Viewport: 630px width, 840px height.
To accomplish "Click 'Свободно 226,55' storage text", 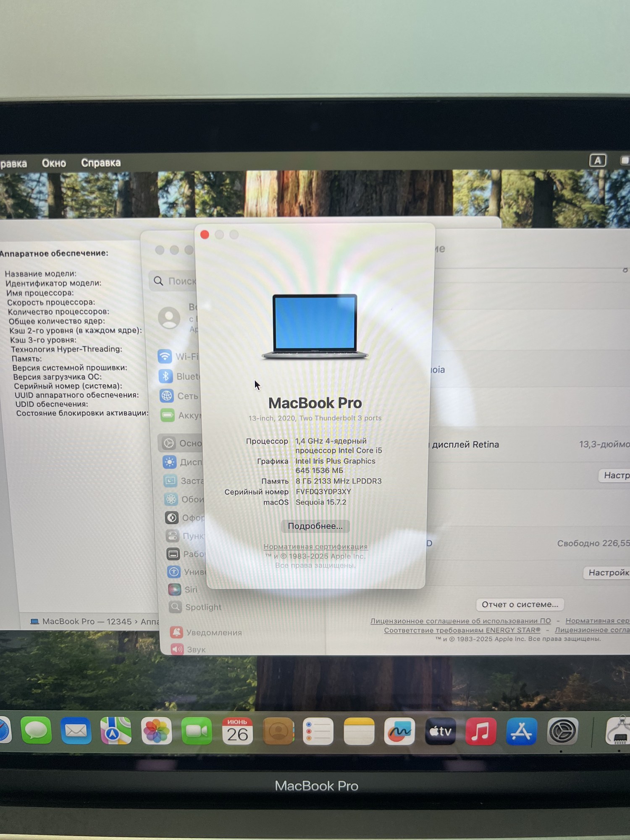I will (593, 543).
